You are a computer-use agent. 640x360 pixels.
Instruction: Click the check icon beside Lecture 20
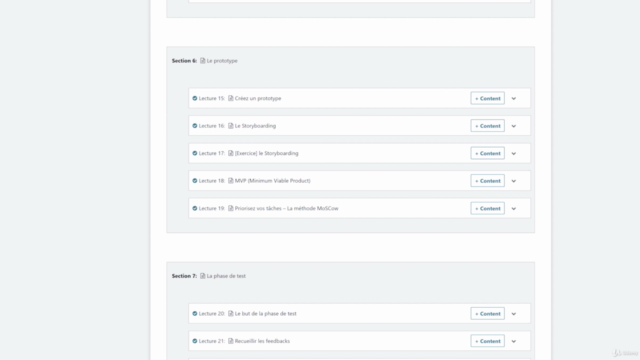pos(195,313)
